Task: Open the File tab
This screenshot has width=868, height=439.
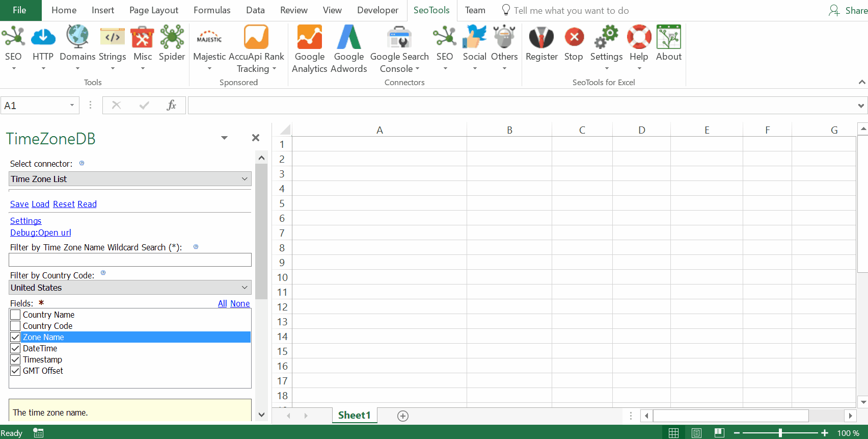Action: coord(19,10)
